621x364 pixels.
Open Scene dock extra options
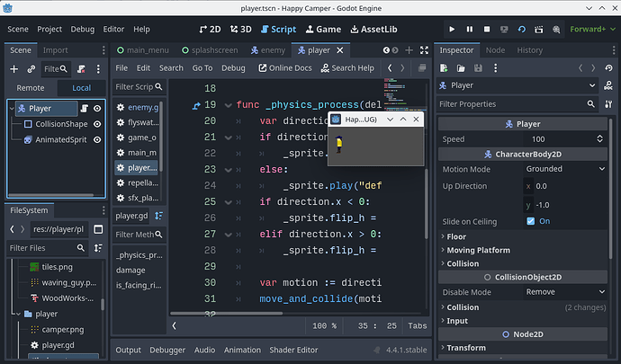point(98,69)
